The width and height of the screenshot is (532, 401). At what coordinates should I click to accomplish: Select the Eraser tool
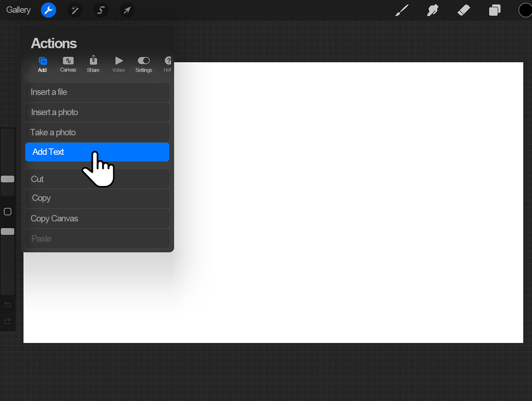tap(464, 10)
